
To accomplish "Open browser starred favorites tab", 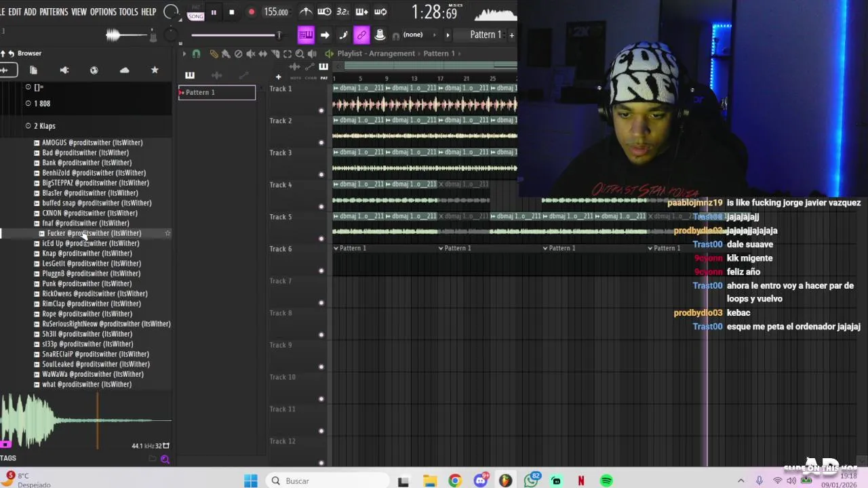I will (155, 70).
